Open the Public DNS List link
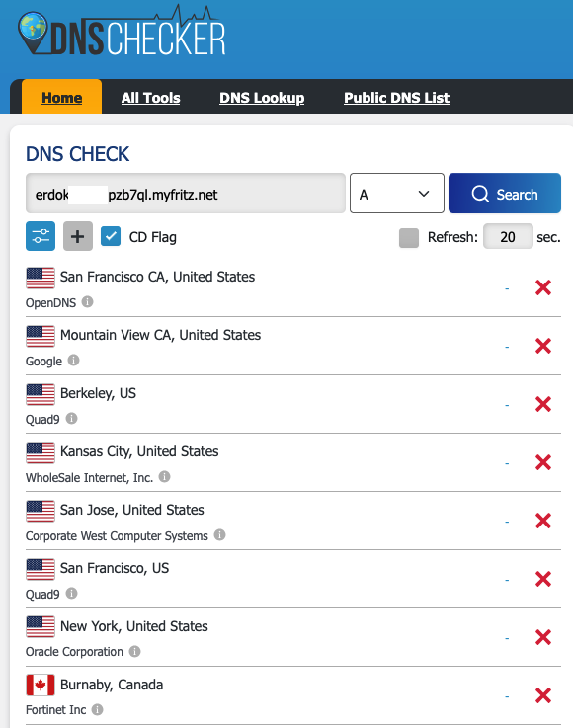573x728 pixels. click(396, 98)
